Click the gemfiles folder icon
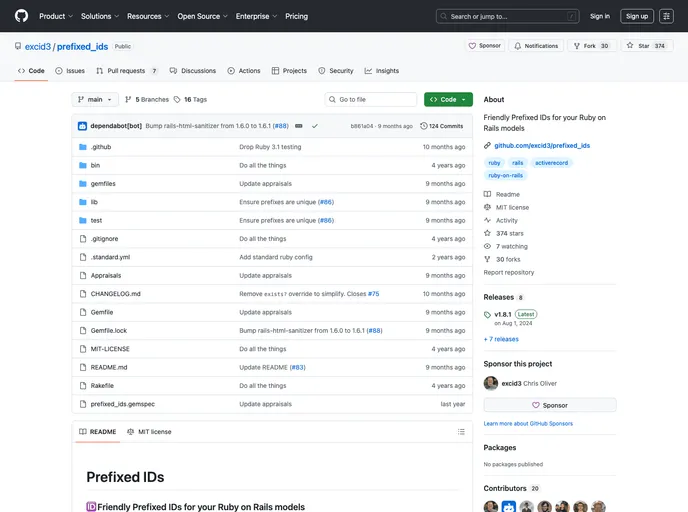Image resolution: width=688 pixels, height=512 pixels. point(82,184)
